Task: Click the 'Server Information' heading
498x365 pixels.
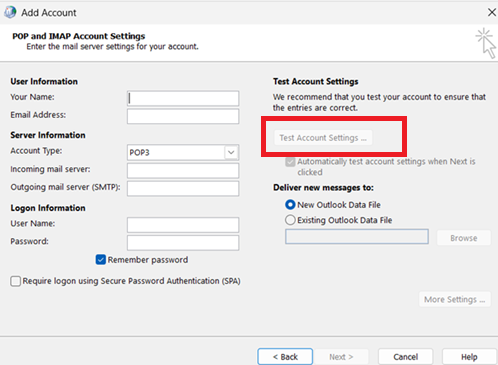Action: point(48,135)
